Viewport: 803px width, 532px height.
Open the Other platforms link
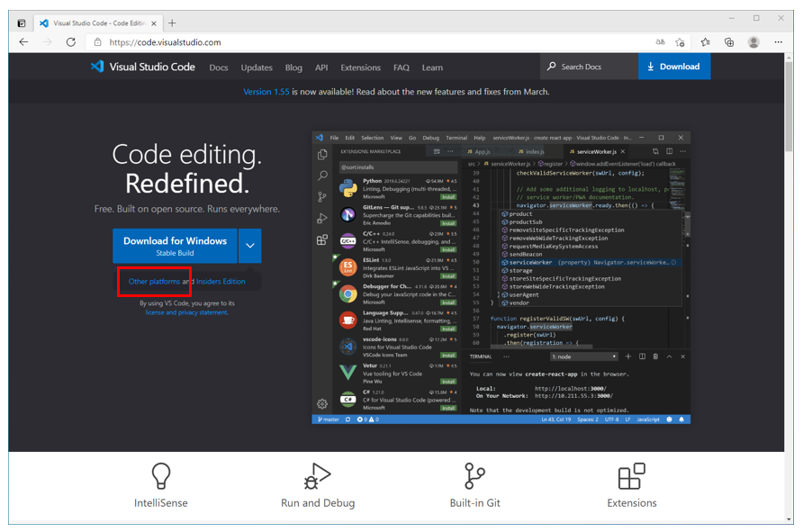point(154,282)
